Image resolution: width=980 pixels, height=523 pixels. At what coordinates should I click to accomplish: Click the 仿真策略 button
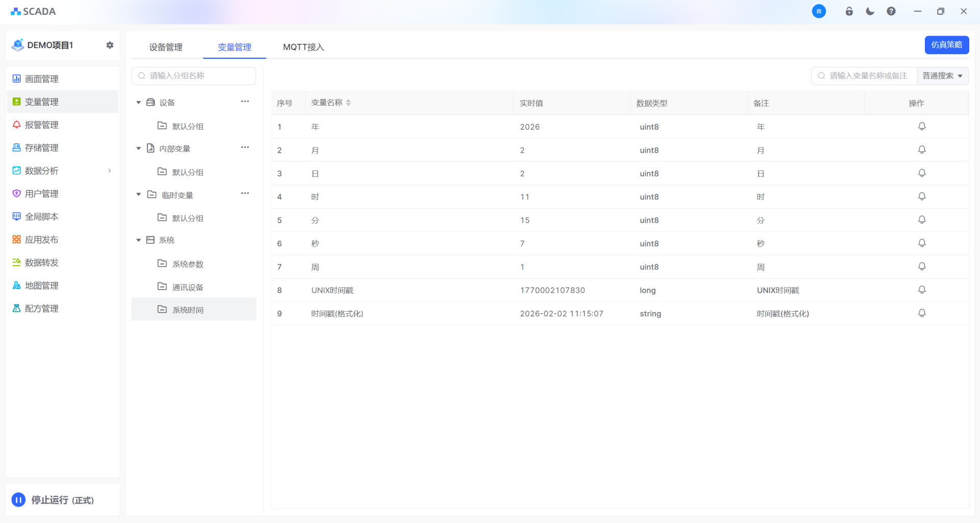pyautogui.click(x=946, y=45)
